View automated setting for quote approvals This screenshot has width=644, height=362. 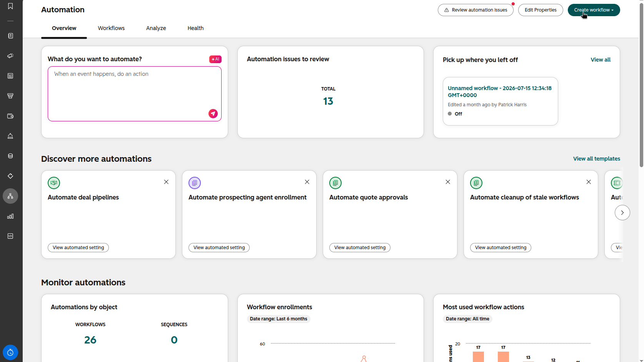tap(360, 248)
